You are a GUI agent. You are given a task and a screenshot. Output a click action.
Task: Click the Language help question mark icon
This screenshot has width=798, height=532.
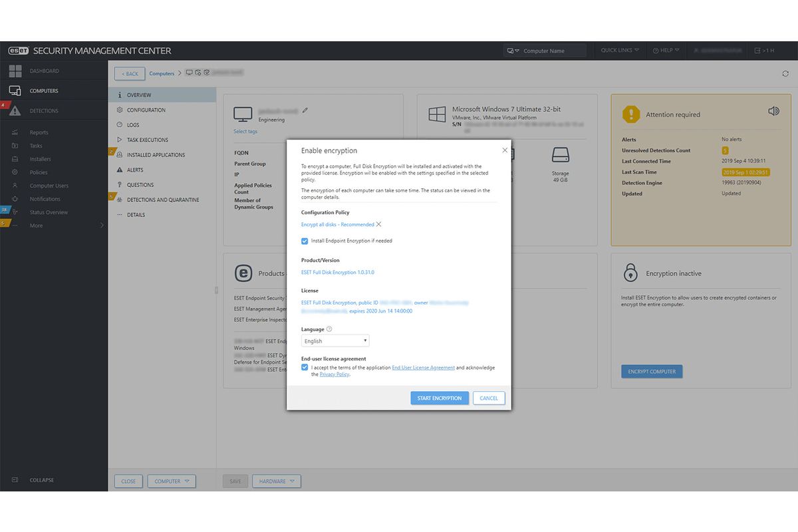tap(329, 329)
